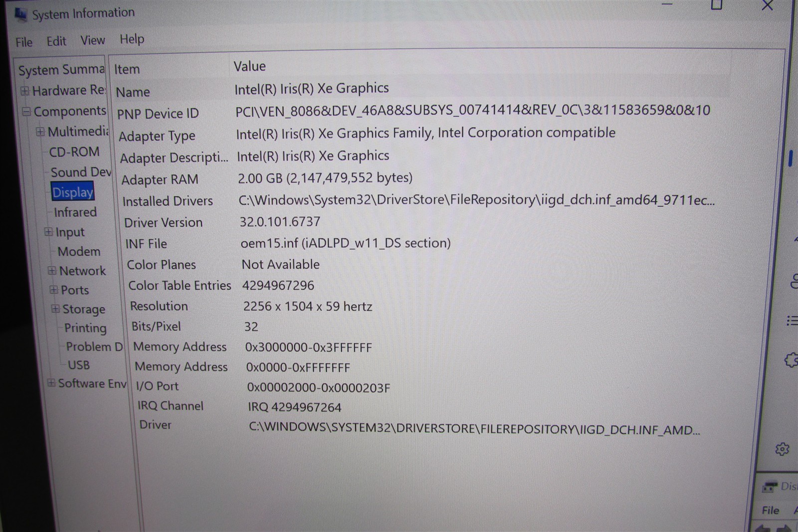Select Problem Devices in the tree

point(94,347)
